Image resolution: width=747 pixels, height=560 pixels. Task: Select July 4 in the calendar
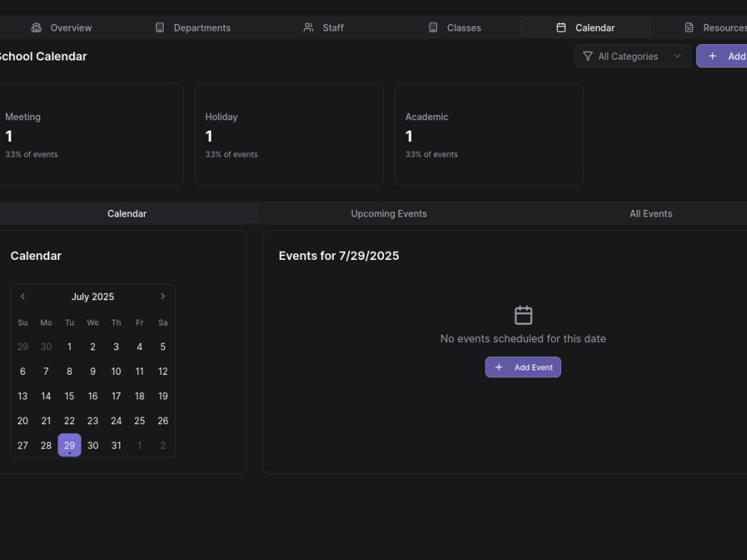[139, 346]
